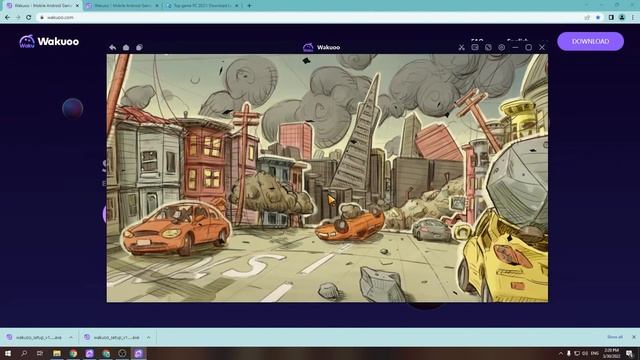Click the rotate screen icon in emulator title bar
Viewport: 640px width, 360px height.
[x=488, y=47]
